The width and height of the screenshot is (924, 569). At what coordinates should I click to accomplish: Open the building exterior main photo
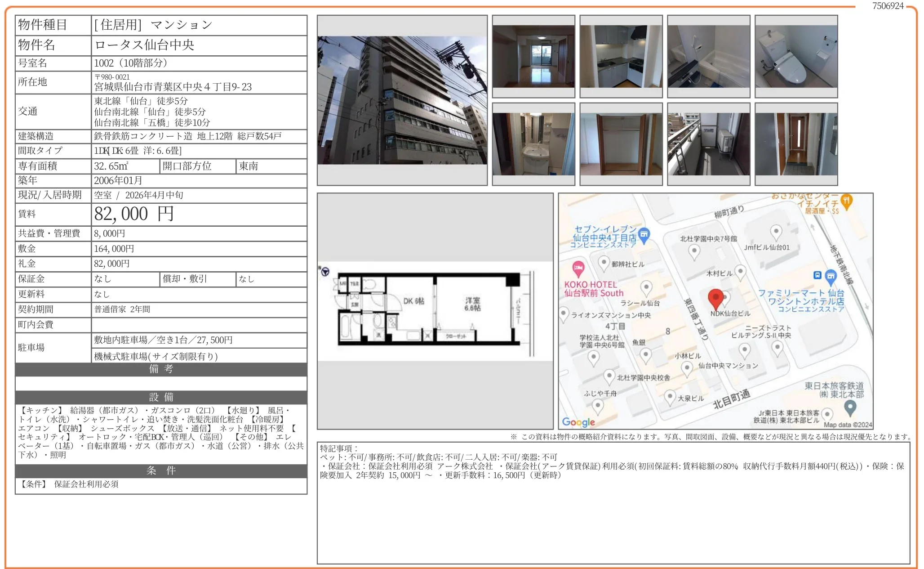402,100
